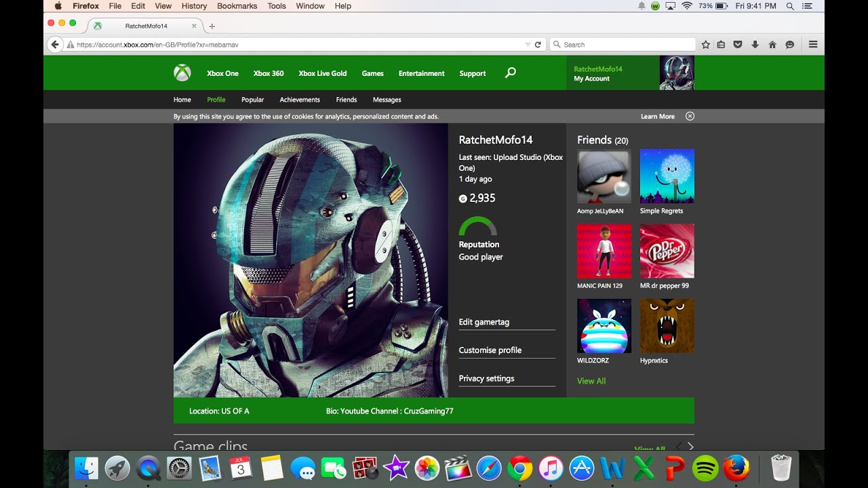The image size is (868, 488).
Task: Open the Bookmarks menu in menu bar
Action: [237, 6]
